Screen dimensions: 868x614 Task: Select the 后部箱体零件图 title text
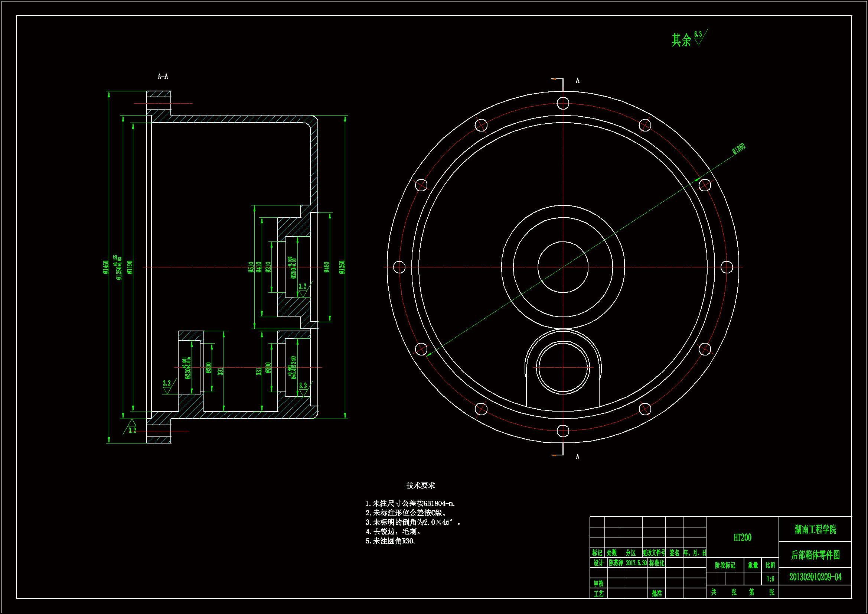pyautogui.click(x=815, y=555)
